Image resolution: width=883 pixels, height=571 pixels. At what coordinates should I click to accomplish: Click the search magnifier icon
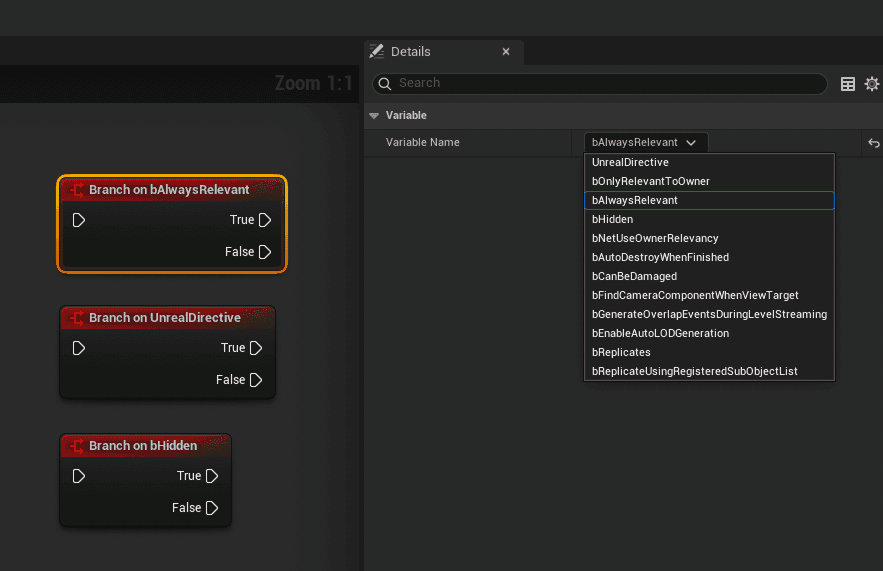(x=385, y=84)
